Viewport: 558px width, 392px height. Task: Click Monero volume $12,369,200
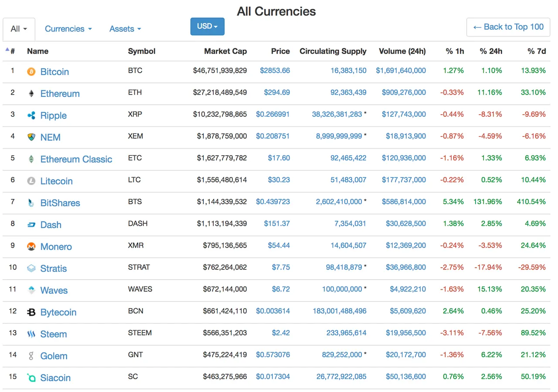tap(406, 245)
